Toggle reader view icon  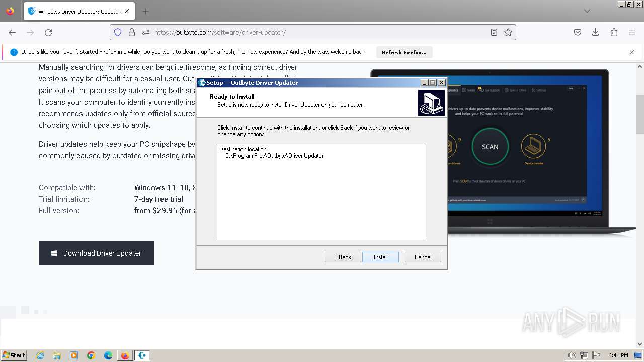click(494, 32)
